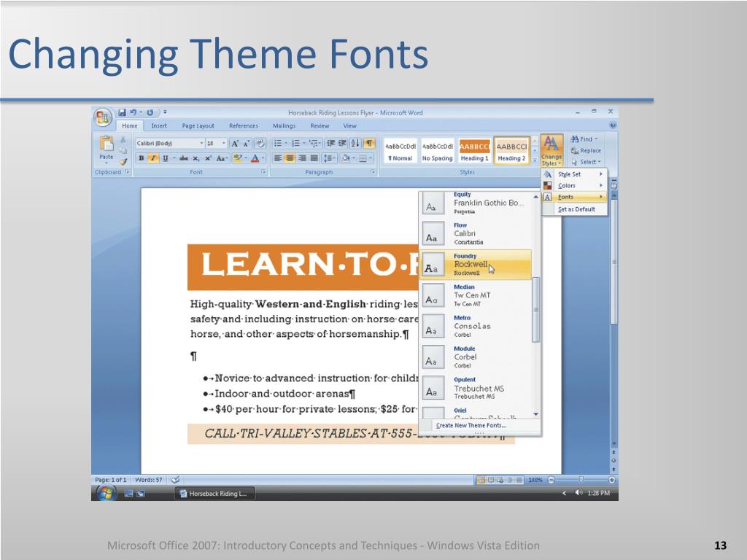Customize Quick Access Toolbar dropdown arrow

165,112
